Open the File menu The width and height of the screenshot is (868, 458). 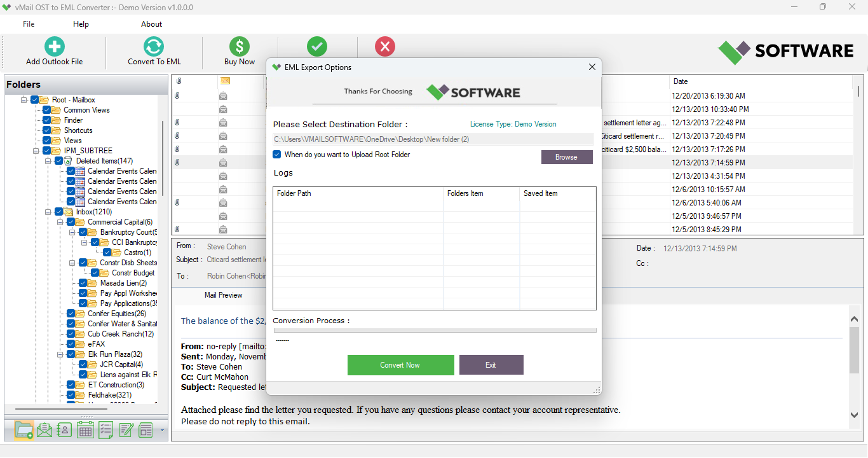point(28,24)
